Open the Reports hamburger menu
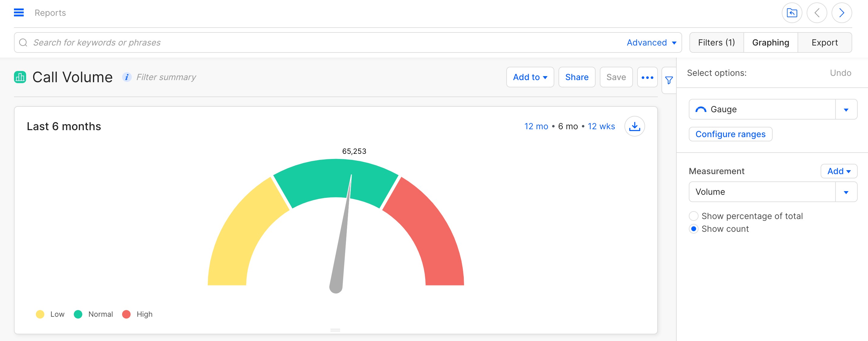 point(19,12)
